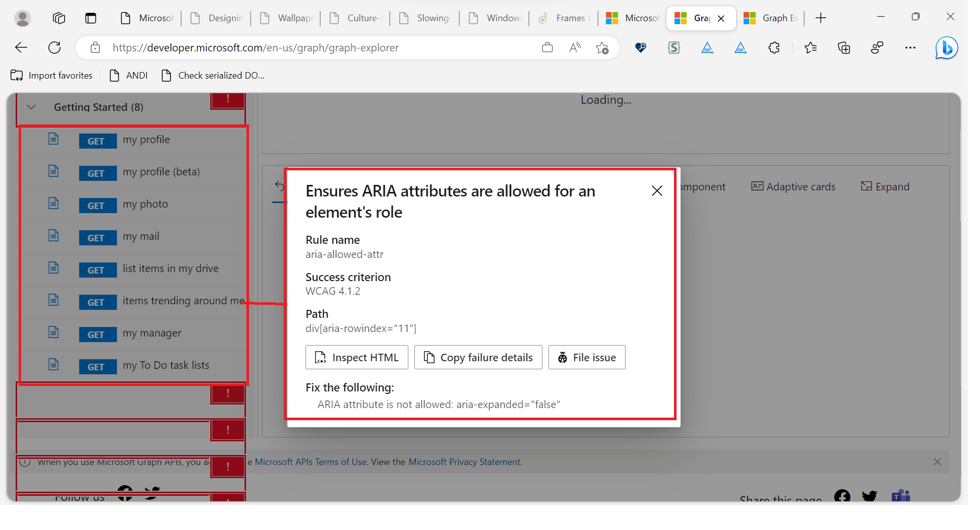Open browser Settings and more ellipsis
980x530 pixels.
910,48
